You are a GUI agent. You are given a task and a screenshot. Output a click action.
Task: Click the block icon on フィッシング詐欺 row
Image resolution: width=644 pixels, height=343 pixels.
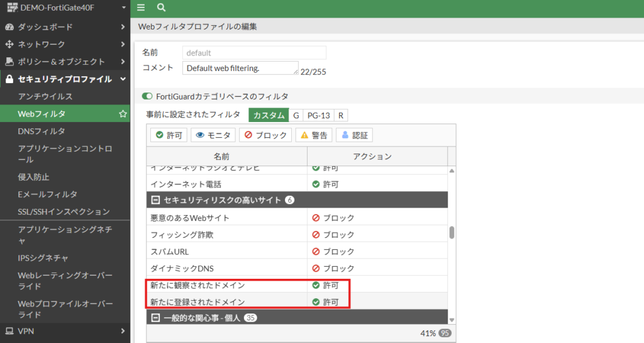click(x=316, y=235)
